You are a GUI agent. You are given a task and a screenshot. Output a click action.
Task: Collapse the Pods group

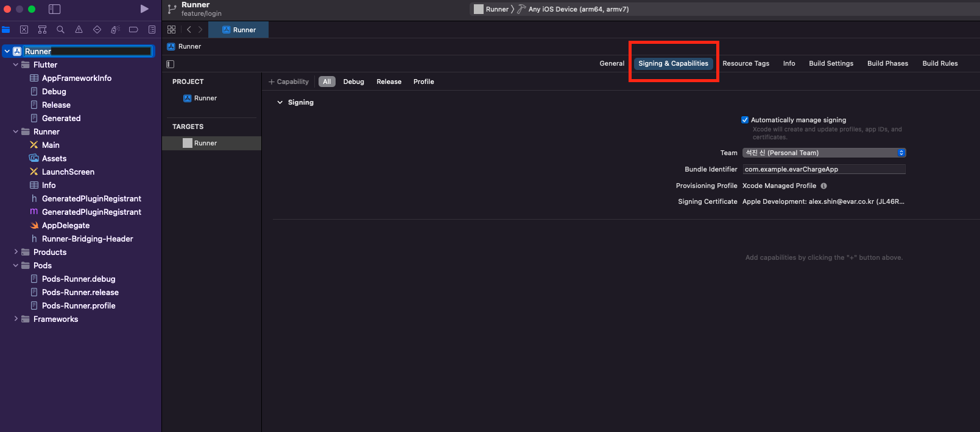(x=15, y=265)
